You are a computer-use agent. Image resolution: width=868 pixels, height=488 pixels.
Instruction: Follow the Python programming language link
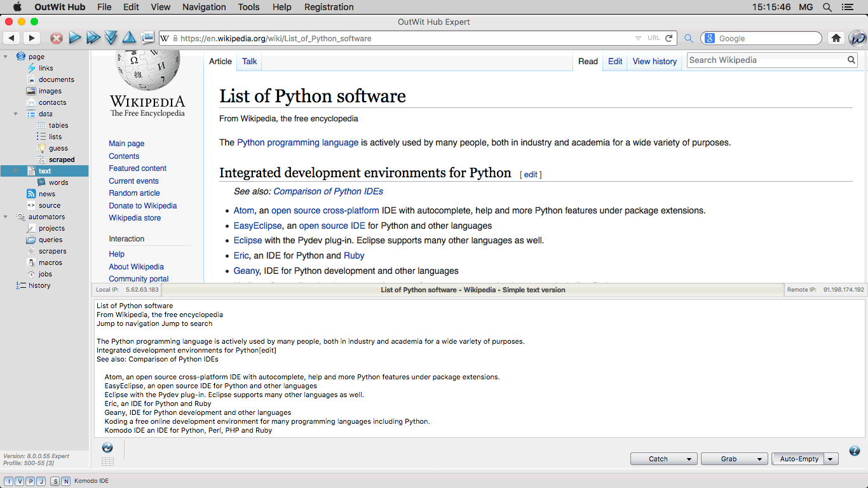coord(297,142)
